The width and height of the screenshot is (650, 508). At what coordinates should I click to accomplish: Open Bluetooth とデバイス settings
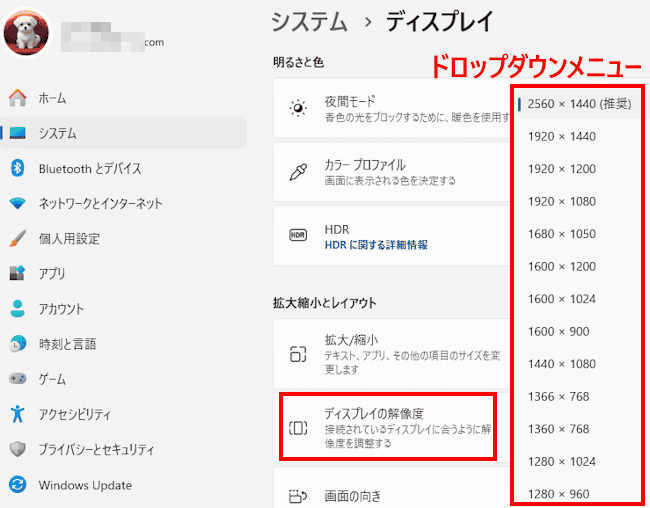click(90, 168)
